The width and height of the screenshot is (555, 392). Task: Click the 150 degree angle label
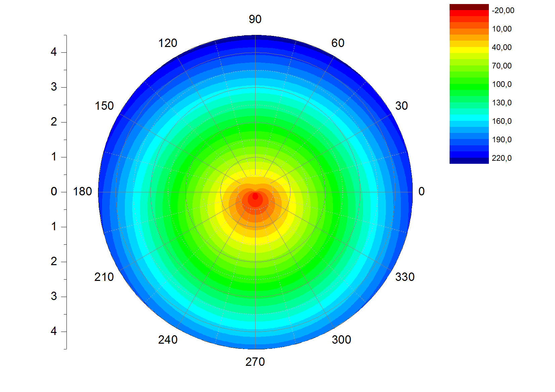coord(104,106)
